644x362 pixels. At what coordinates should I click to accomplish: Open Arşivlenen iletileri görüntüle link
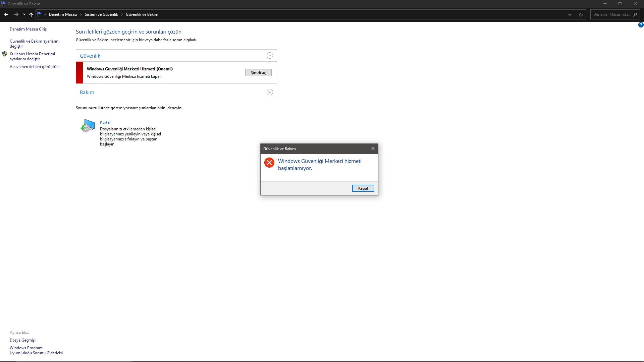(x=35, y=67)
